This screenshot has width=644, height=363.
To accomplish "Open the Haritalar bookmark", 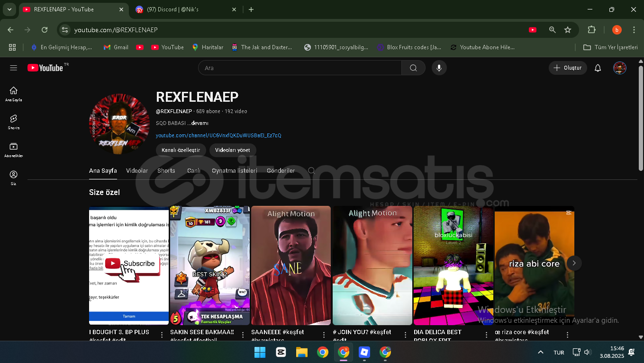I will click(207, 47).
